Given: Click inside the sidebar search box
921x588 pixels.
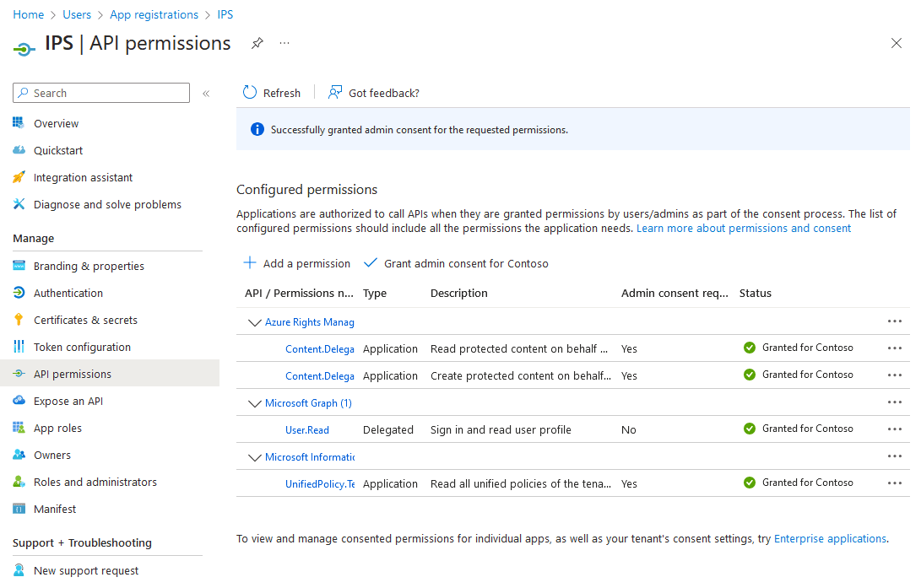Looking at the screenshot, I should pos(101,93).
